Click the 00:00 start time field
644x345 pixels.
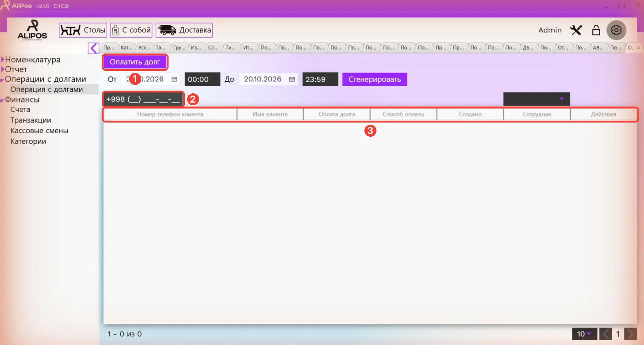(202, 79)
